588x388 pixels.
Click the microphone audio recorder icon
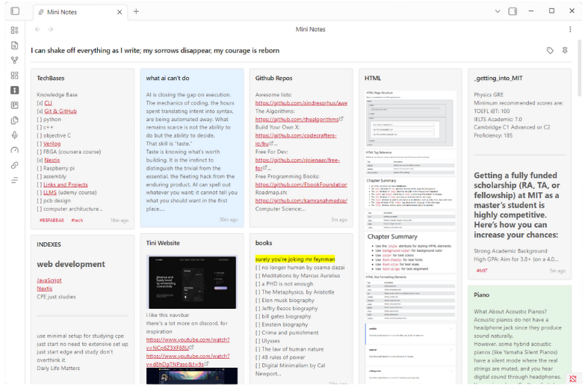tap(15, 135)
